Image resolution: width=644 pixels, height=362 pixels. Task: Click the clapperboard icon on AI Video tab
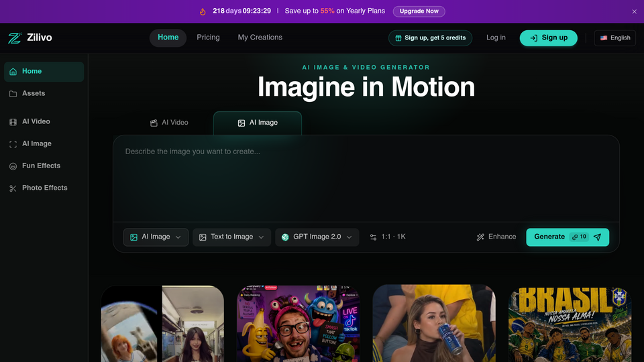click(x=154, y=123)
